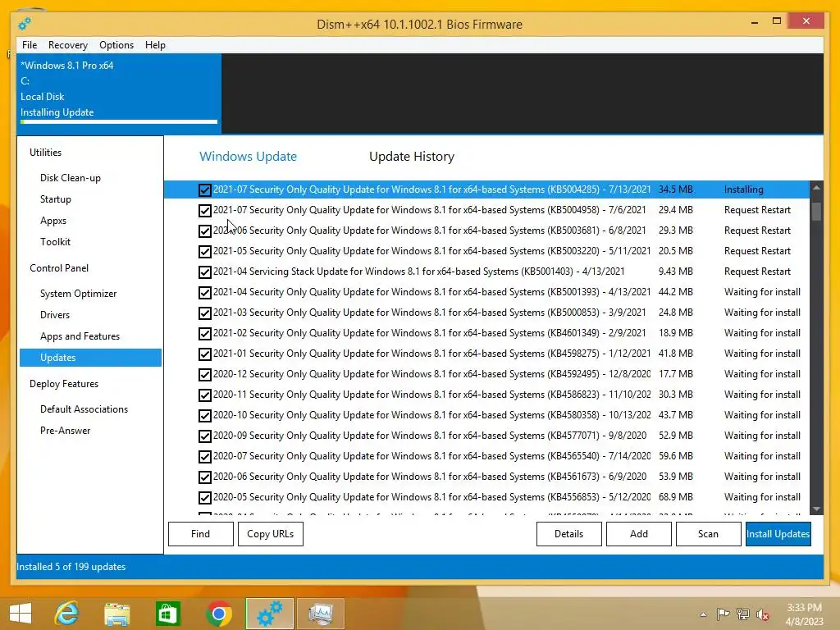
Task: Click the Control Panel section header
Action: tap(59, 268)
